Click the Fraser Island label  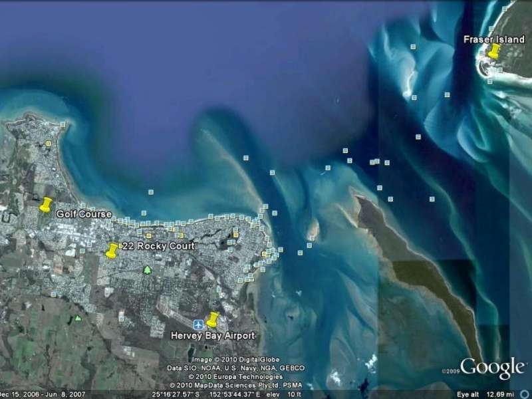point(494,40)
